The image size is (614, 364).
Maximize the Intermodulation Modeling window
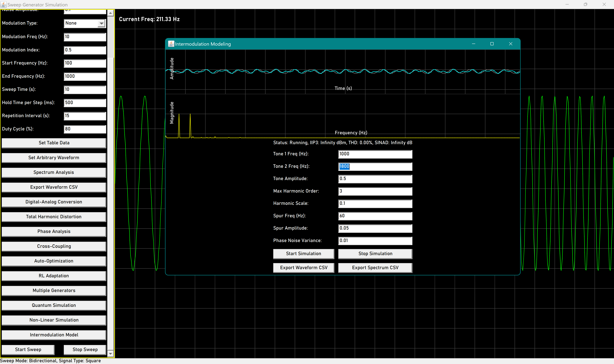(x=492, y=44)
